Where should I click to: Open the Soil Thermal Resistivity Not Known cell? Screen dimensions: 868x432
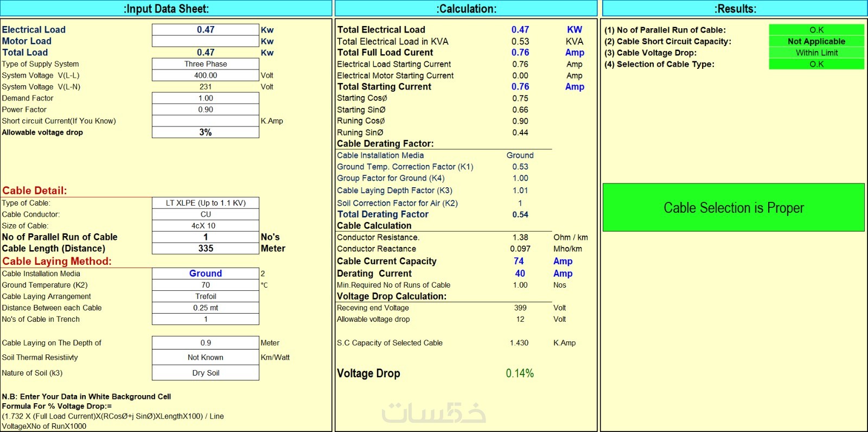[206, 357]
